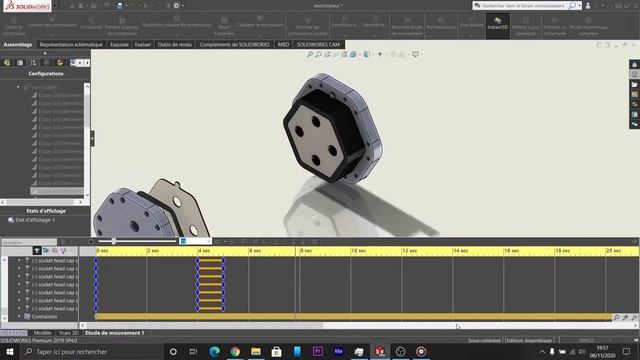Screen dimensions: 640x360
Task: Toggle the Filter Animated icon in motion tree
Action: pos(46,250)
